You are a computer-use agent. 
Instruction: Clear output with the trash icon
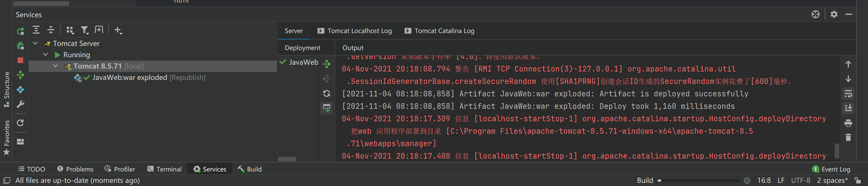click(848, 137)
